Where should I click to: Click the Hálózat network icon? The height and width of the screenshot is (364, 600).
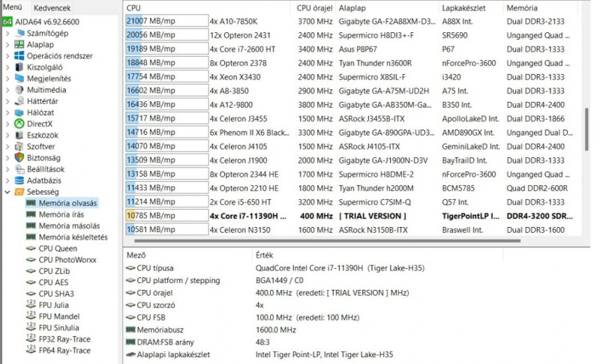(19, 112)
